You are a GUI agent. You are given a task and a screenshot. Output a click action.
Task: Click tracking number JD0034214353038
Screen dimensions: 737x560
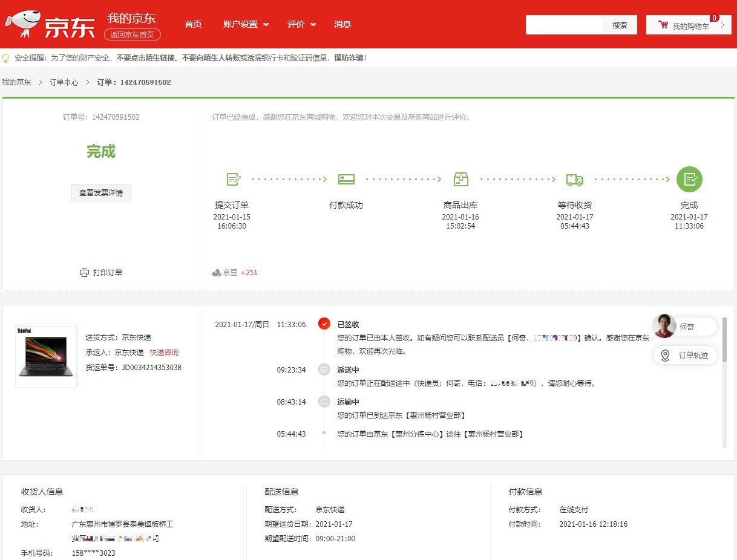(152, 368)
